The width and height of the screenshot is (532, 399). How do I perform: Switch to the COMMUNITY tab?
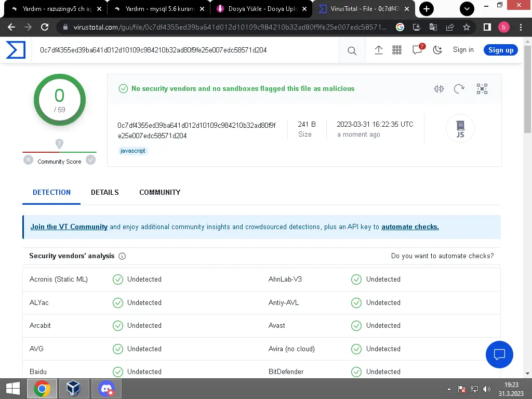coord(159,192)
